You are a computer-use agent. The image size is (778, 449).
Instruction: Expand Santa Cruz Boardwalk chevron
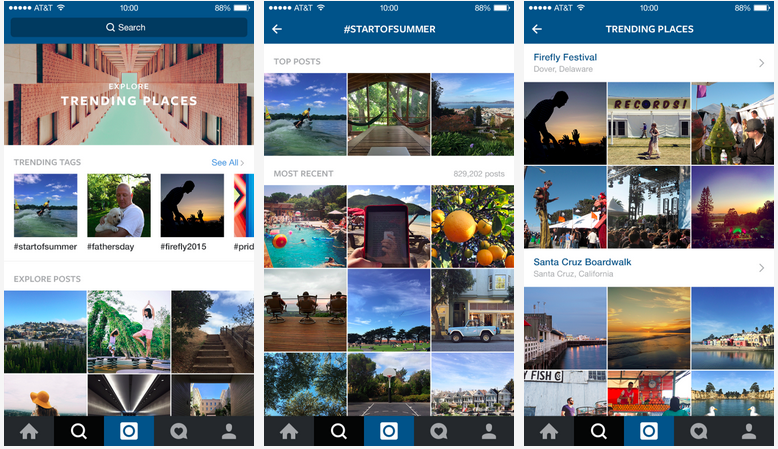[762, 268]
